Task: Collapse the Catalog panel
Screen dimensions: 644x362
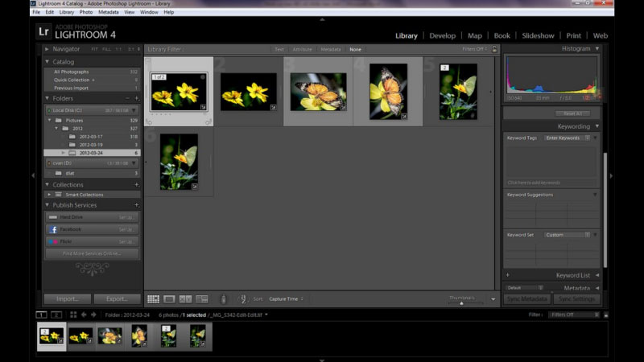Action: (47, 61)
